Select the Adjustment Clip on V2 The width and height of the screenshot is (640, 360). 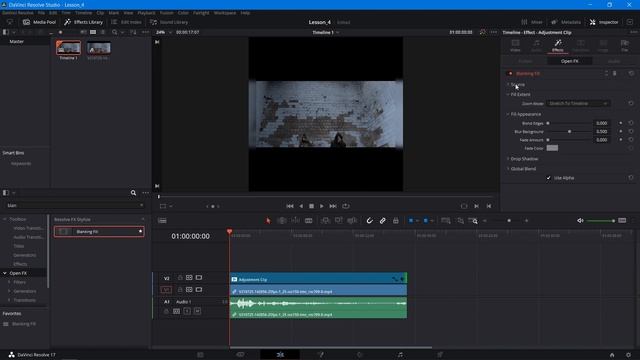pos(318,279)
